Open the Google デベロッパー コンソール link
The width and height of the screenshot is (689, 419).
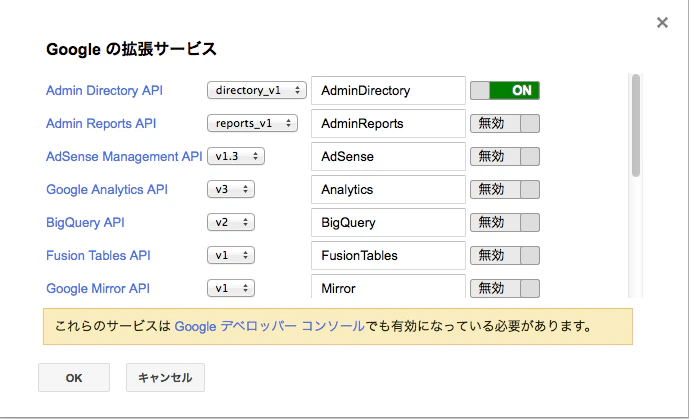(269, 326)
